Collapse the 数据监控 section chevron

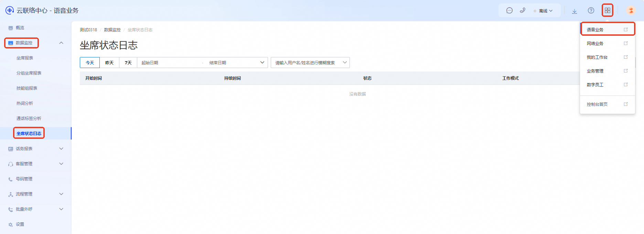click(x=61, y=43)
